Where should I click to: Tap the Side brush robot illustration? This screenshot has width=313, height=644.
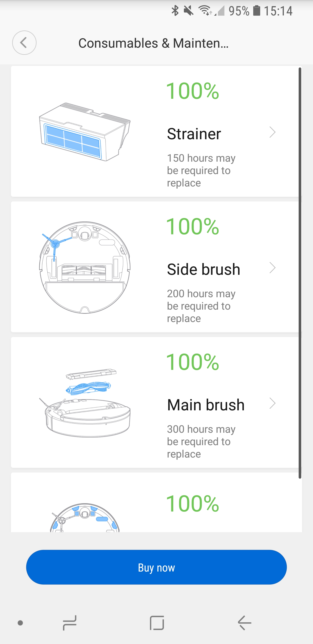pyautogui.click(x=85, y=267)
